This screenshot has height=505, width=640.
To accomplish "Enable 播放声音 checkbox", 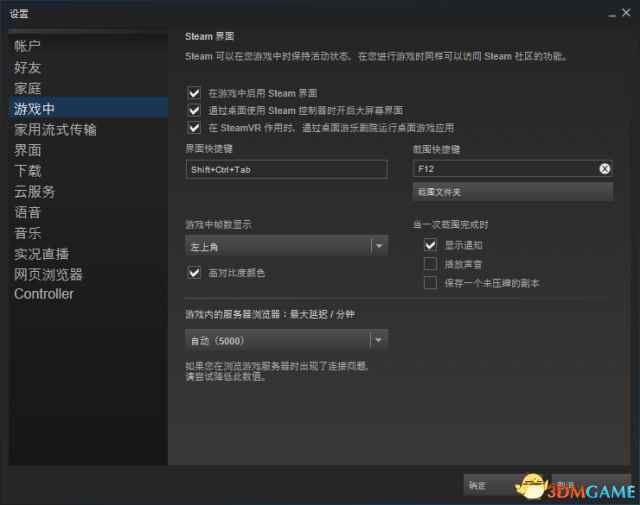I will (x=431, y=264).
